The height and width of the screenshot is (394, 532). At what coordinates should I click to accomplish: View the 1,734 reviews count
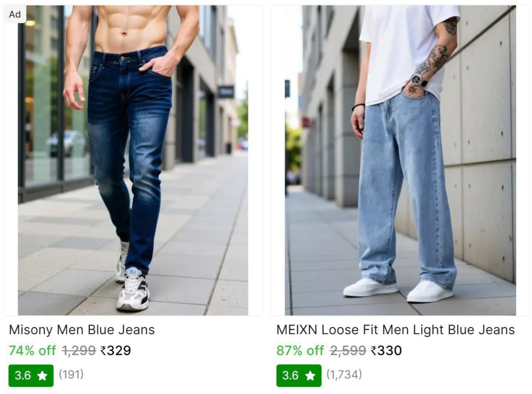click(344, 374)
